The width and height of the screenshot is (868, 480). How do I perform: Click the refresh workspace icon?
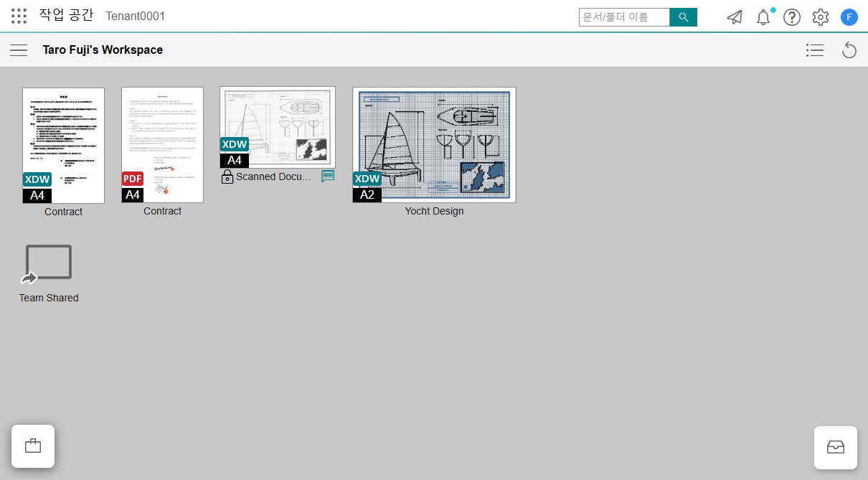pos(849,50)
